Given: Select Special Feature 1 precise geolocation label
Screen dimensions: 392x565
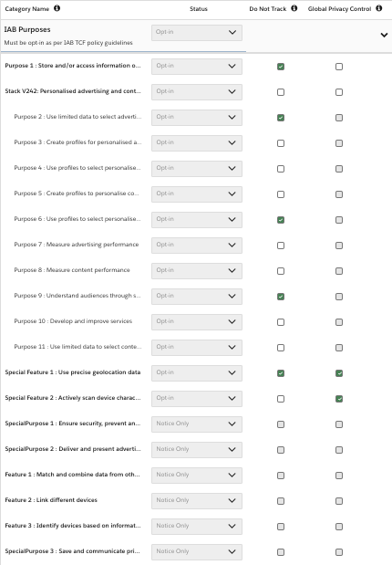Looking at the screenshot, I should 73,372.
